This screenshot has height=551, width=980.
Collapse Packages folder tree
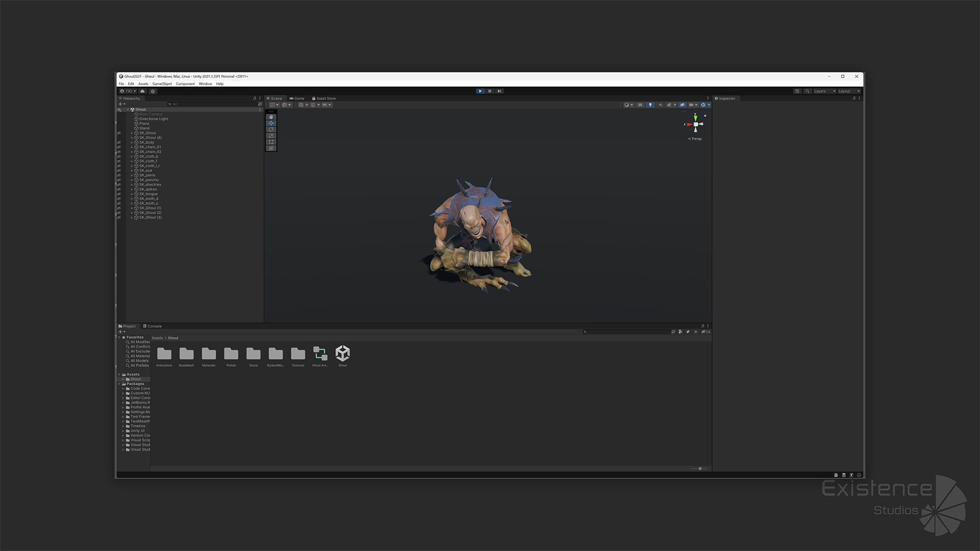[119, 384]
